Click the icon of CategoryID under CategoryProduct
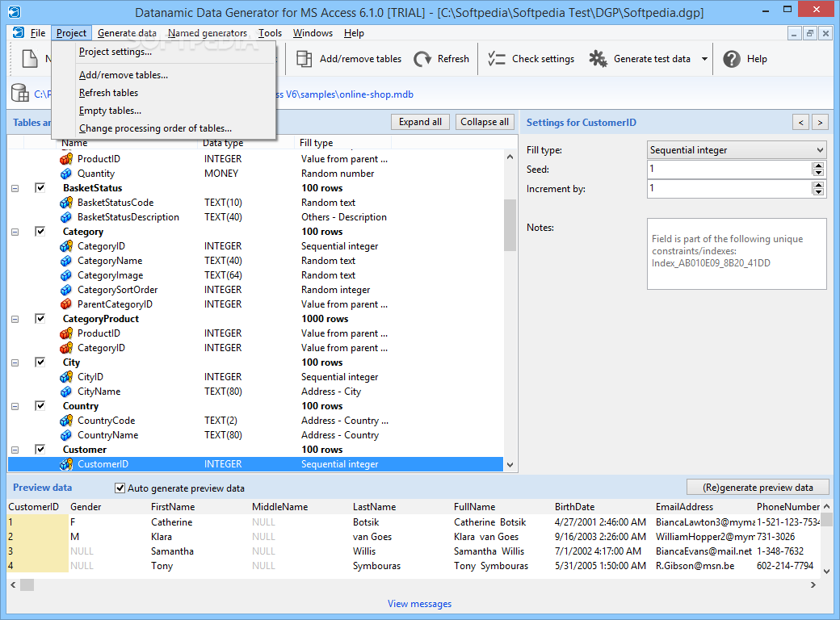The image size is (840, 620). coord(66,348)
